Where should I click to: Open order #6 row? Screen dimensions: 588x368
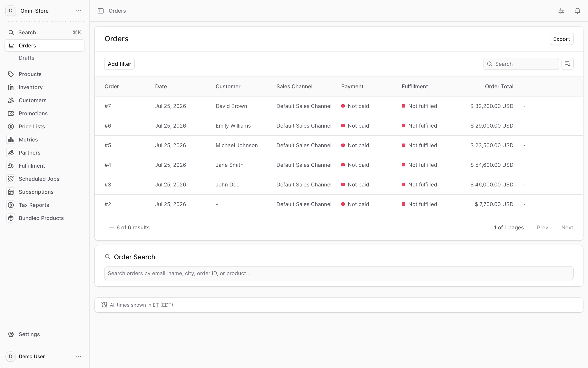point(339,126)
